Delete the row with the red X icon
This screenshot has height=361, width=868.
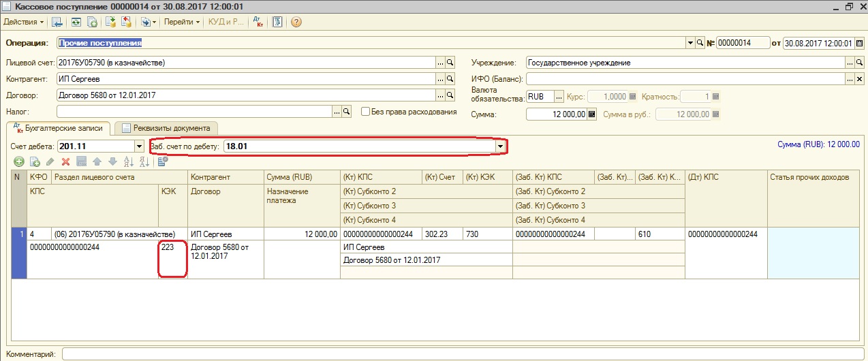coord(66,161)
